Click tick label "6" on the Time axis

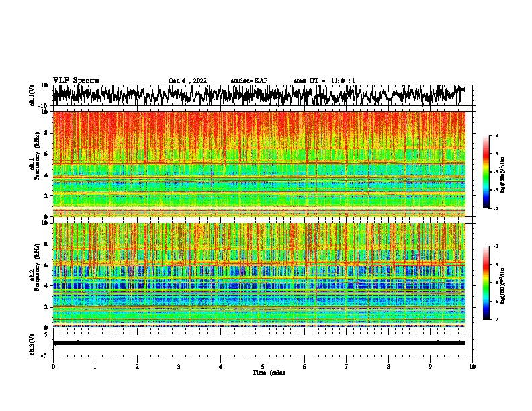305,367
